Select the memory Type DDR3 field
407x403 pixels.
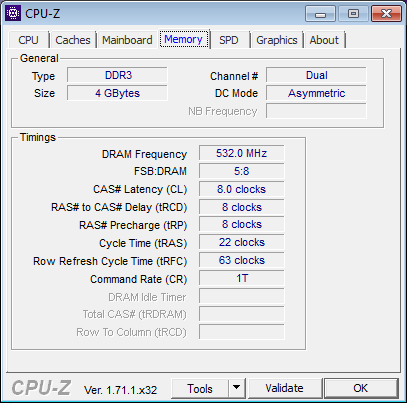point(117,75)
